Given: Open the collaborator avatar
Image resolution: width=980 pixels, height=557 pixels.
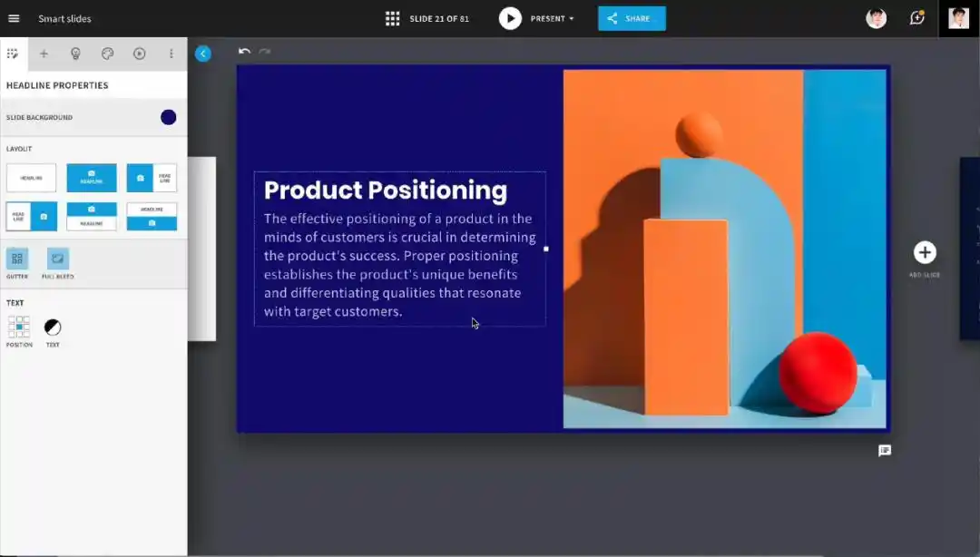Looking at the screenshot, I should [x=876, y=19].
